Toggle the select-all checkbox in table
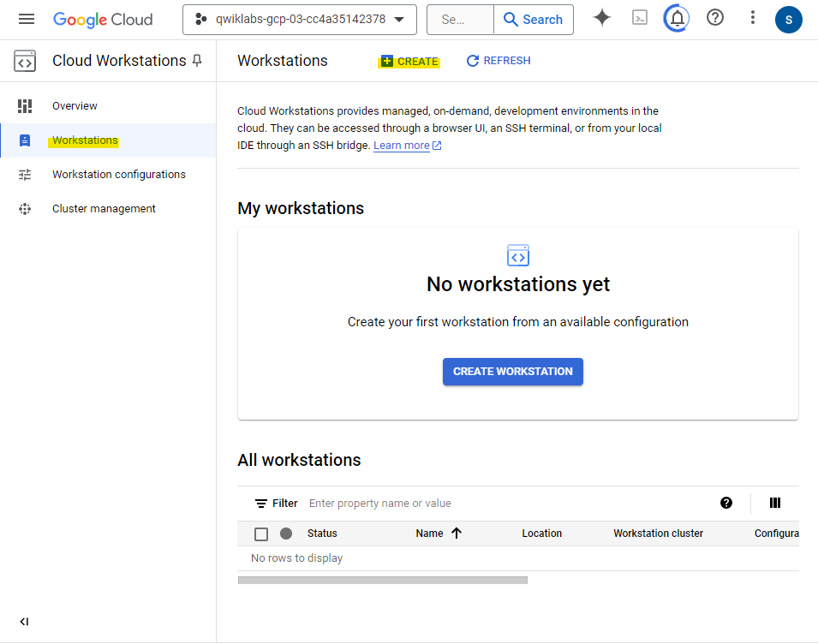818x644 pixels. pyautogui.click(x=261, y=534)
